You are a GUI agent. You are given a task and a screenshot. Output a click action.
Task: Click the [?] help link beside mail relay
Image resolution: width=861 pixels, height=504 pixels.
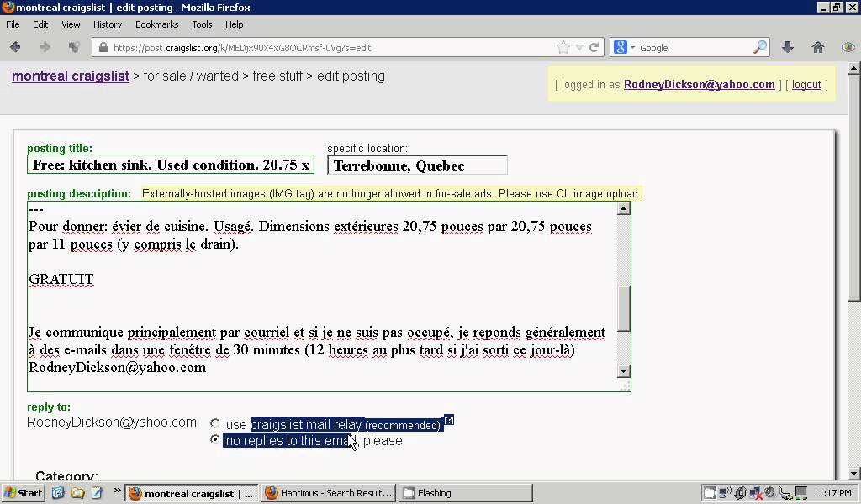[x=449, y=420]
